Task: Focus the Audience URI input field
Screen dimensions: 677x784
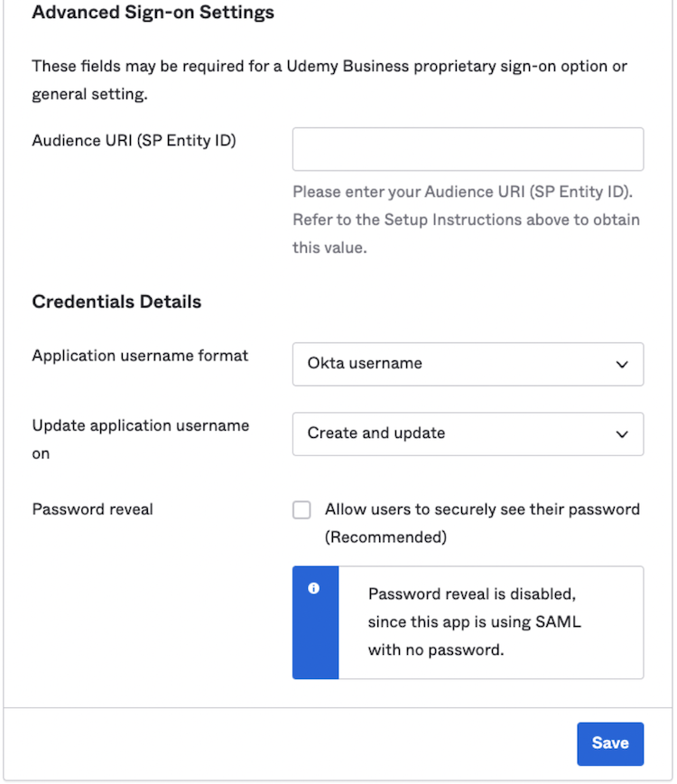Action: (468, 149)
